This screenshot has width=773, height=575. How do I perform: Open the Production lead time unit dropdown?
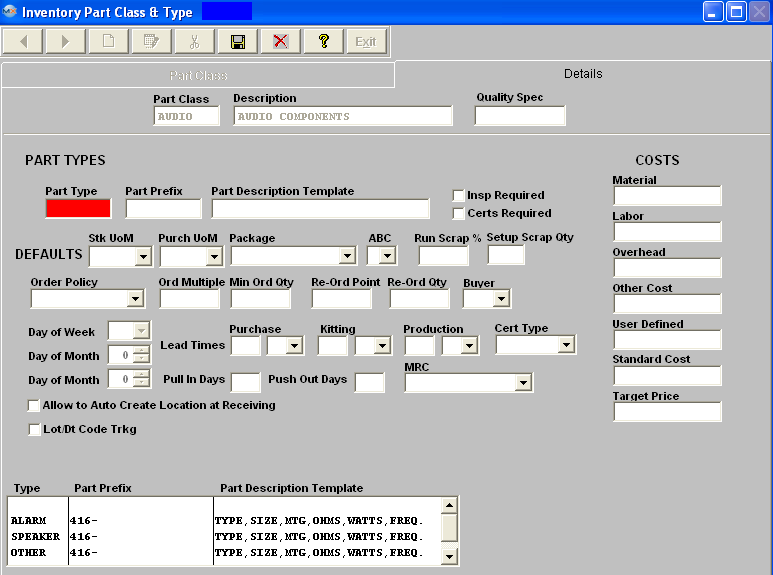pyautogui.click(x=469, y=346)
